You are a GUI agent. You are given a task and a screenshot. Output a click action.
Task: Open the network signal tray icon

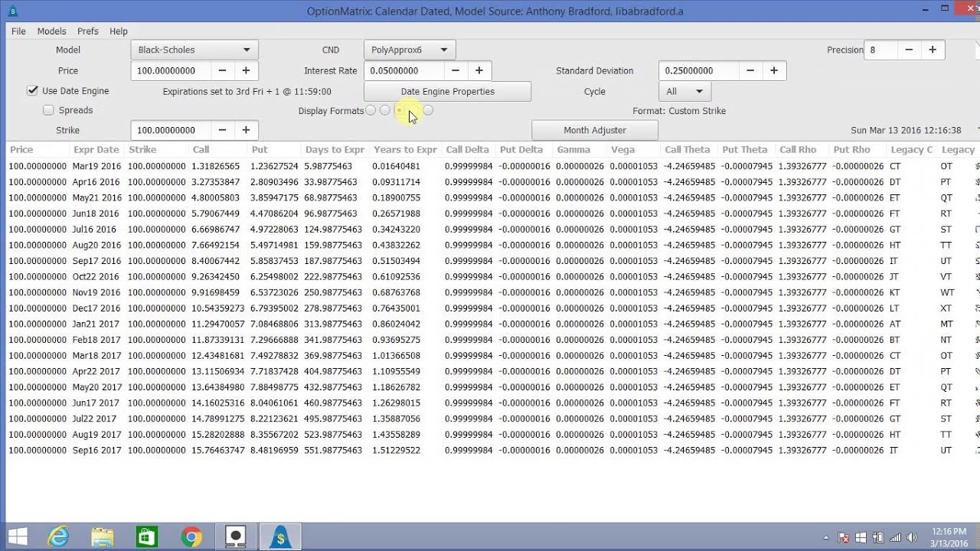tap(894, 537)
